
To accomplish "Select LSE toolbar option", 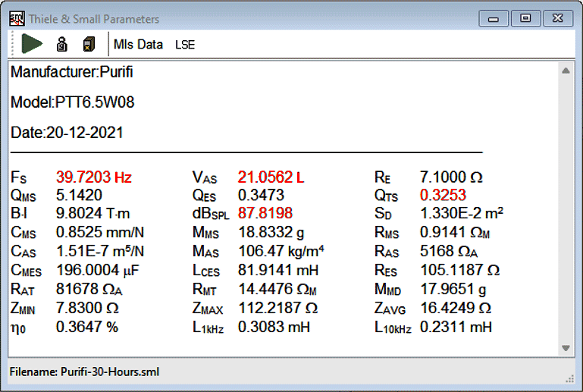I will pos(185,45).
